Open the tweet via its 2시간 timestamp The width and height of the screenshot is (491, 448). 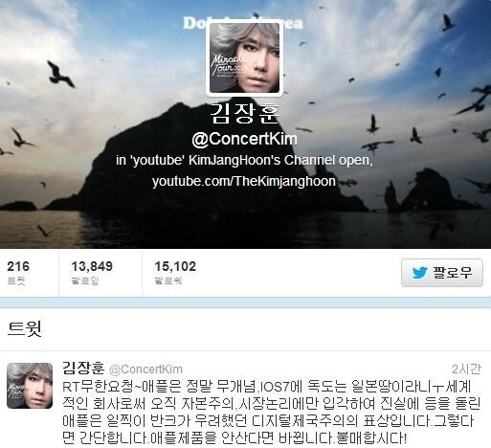pos(466,370)
